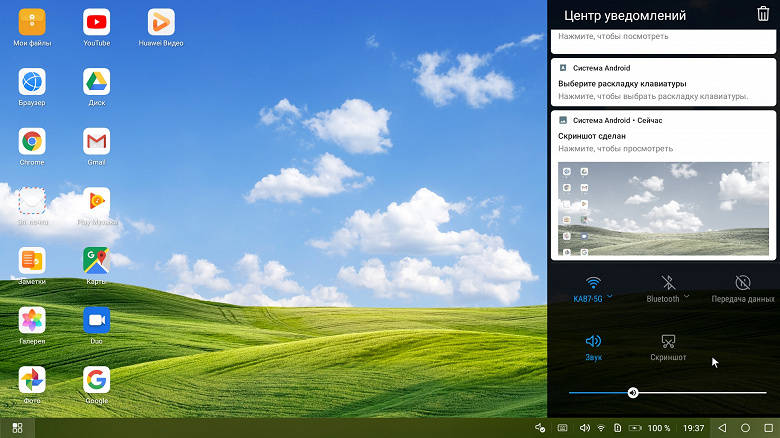This screenshot has height=438, width=780.
Task: Click the volume icon in taskbar
Action: (585, 428)
